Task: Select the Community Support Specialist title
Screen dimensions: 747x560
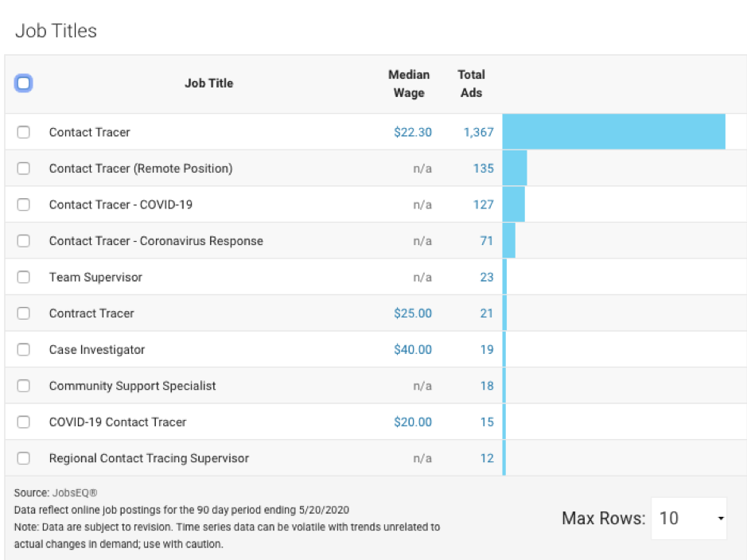Action: point(132,386)
